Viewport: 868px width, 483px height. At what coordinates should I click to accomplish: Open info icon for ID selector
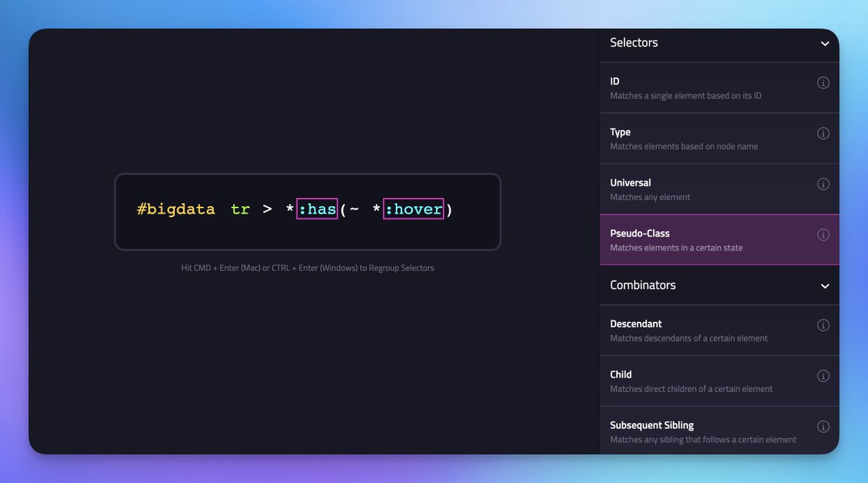pyautogui.click(x=823, y=83)
